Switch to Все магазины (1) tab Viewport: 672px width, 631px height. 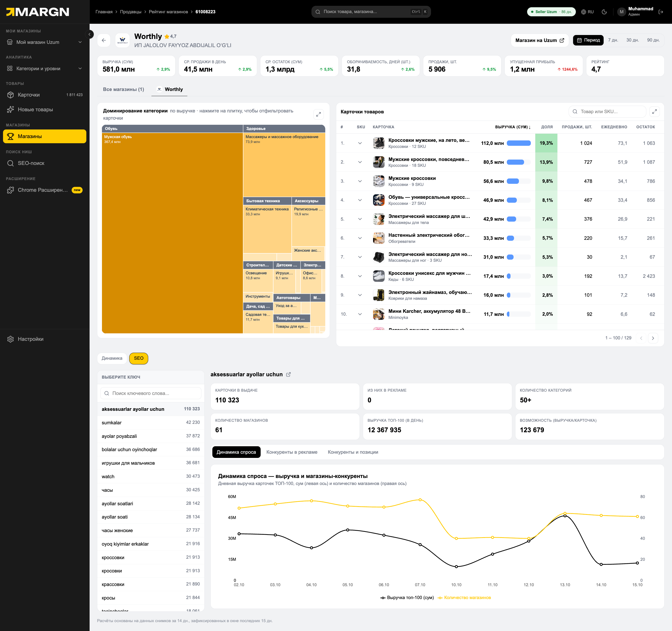(123, 89)
